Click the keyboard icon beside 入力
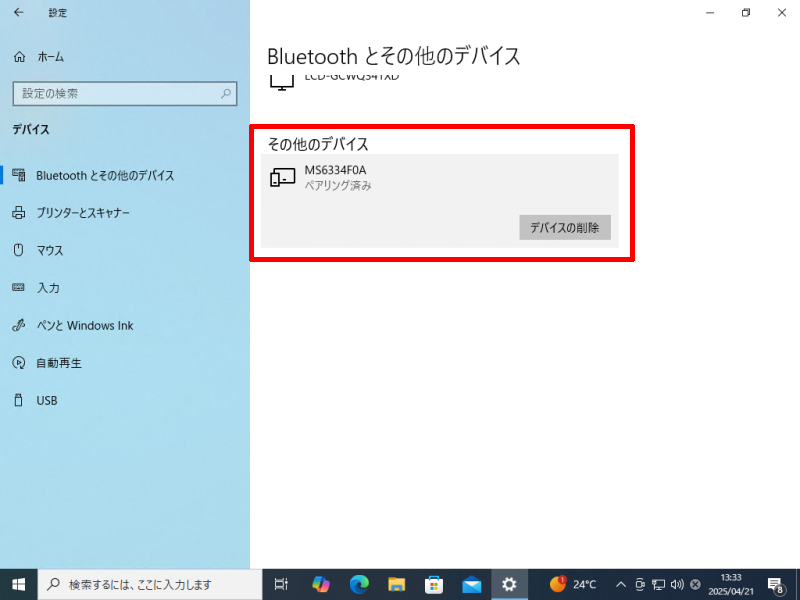Viewport: 800px width, 600px height. [x=18, y=288]
